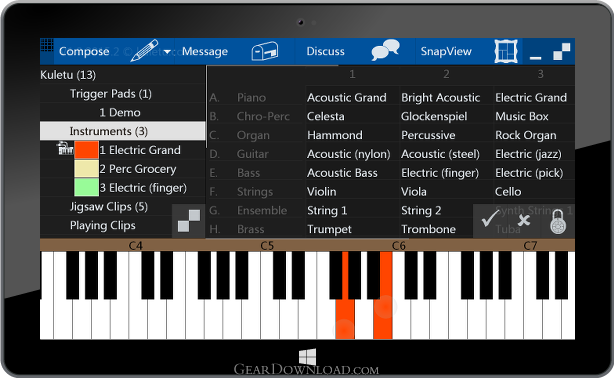
Task: Select Percussive organ cell
Action: pos(428,135)
